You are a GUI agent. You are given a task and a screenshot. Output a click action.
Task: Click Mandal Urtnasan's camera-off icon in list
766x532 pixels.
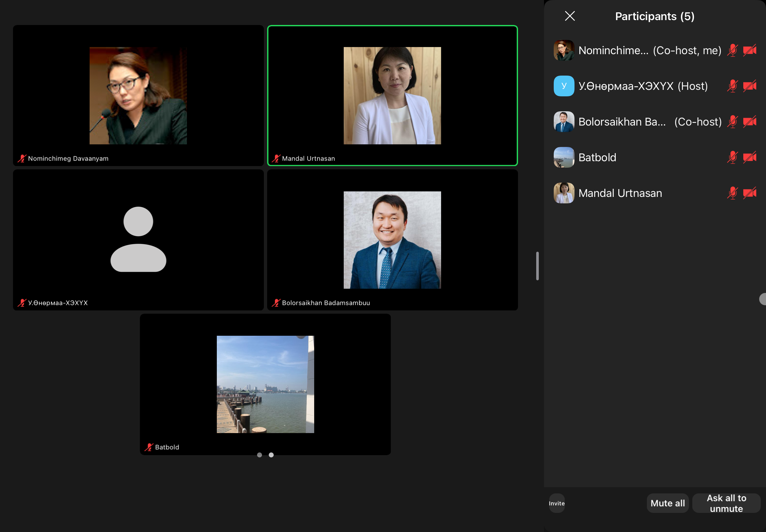click(x=749, y=193)
